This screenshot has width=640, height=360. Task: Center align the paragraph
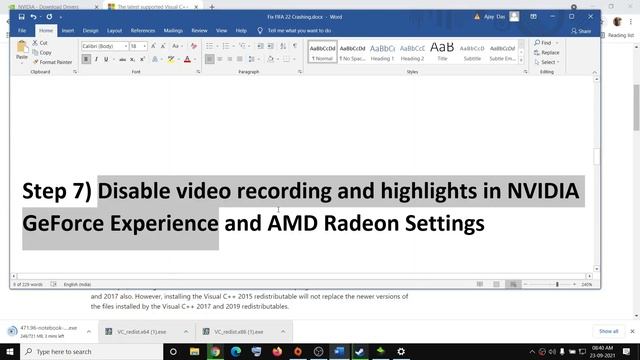220,60
